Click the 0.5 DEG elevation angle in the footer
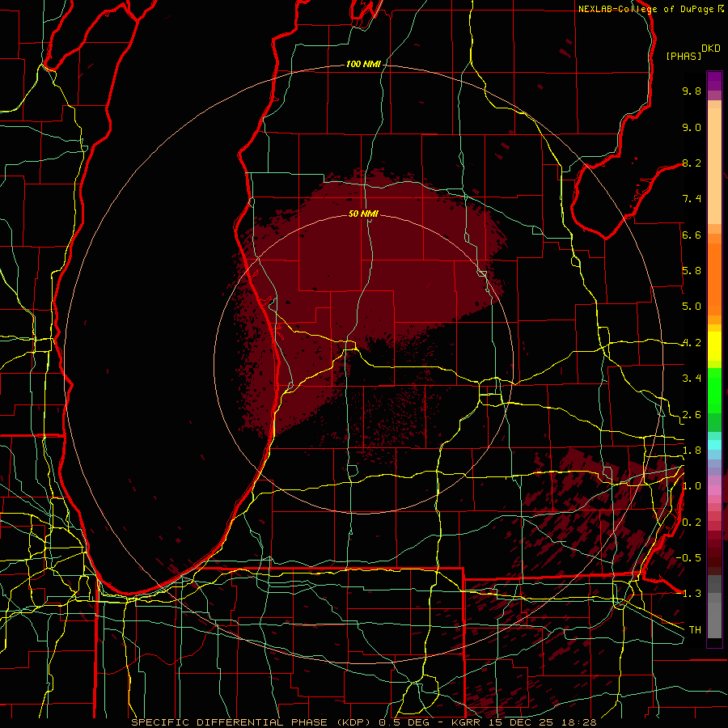 (406, 722)
